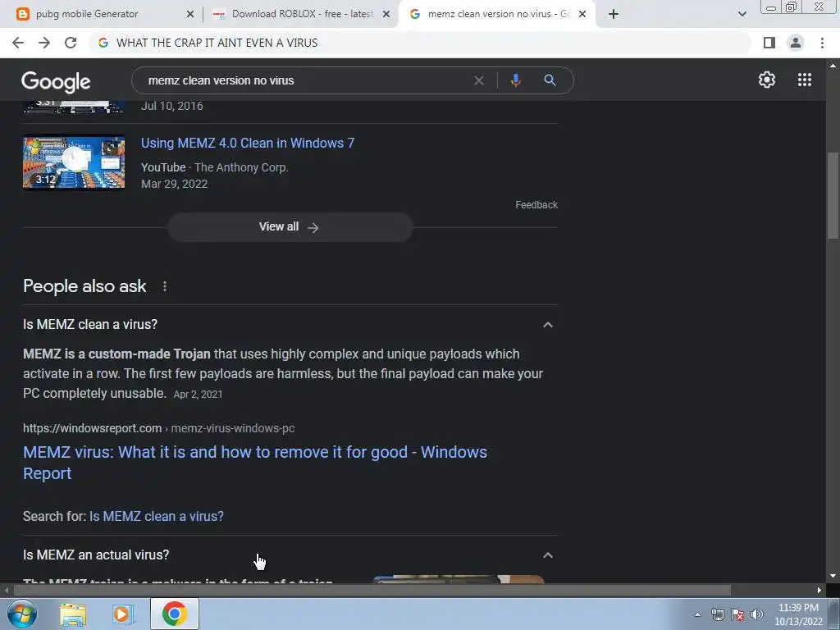This screenshot has width=840, height=630.
Task: Click the People also ask heading
Action: (x=84, y=286)
